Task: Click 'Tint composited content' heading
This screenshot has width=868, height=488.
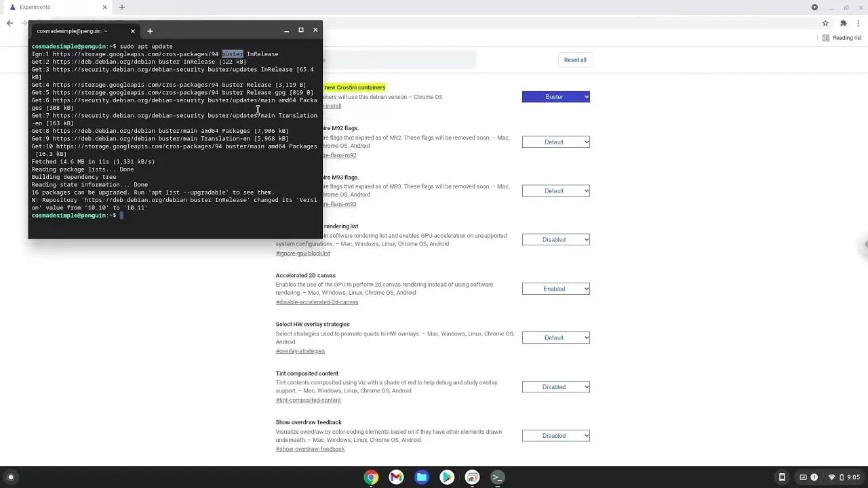Action: tap(307, 373)
